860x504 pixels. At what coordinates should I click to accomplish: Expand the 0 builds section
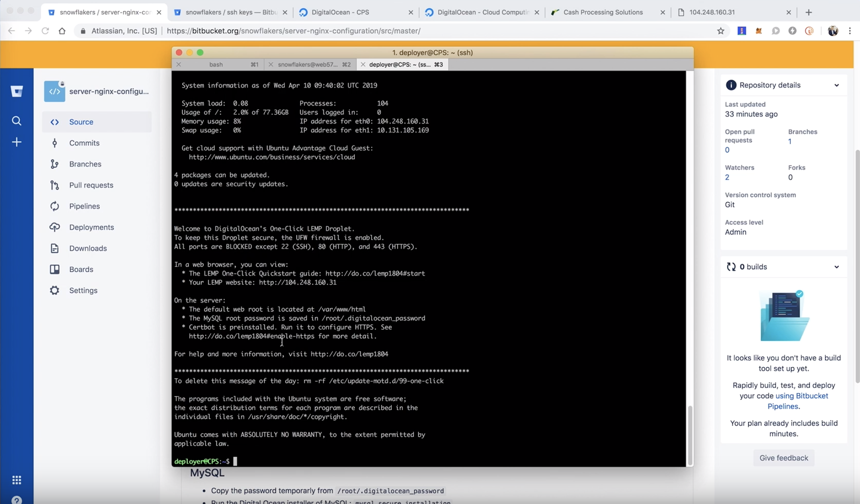click(x=836, y=267)
